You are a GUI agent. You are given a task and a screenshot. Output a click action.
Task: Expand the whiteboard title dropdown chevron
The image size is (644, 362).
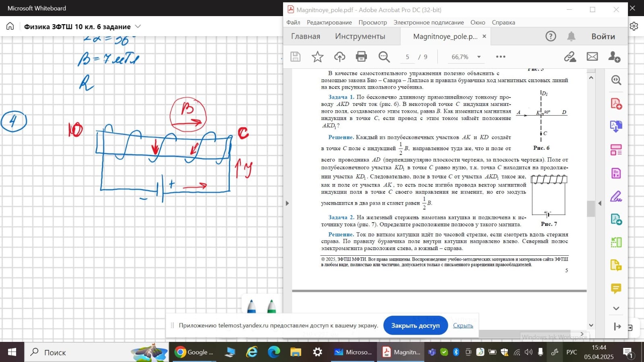coord(138,27)
